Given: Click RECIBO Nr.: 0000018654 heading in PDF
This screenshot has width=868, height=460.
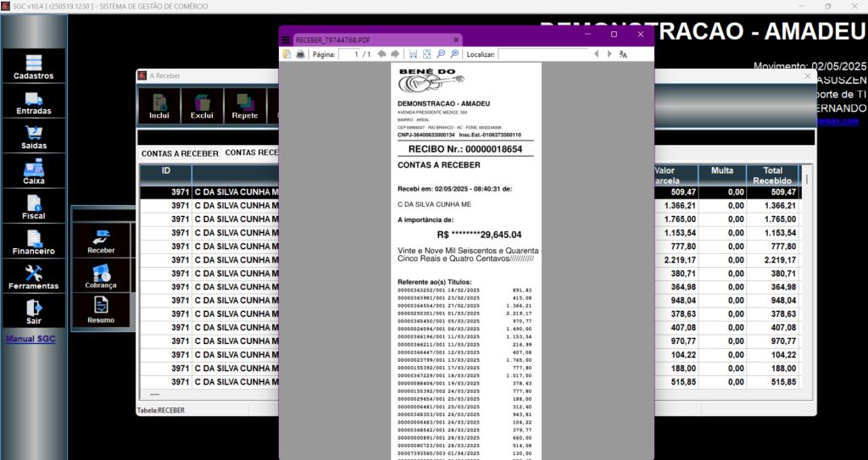Looking at the screenshot, I should (465, 149).
